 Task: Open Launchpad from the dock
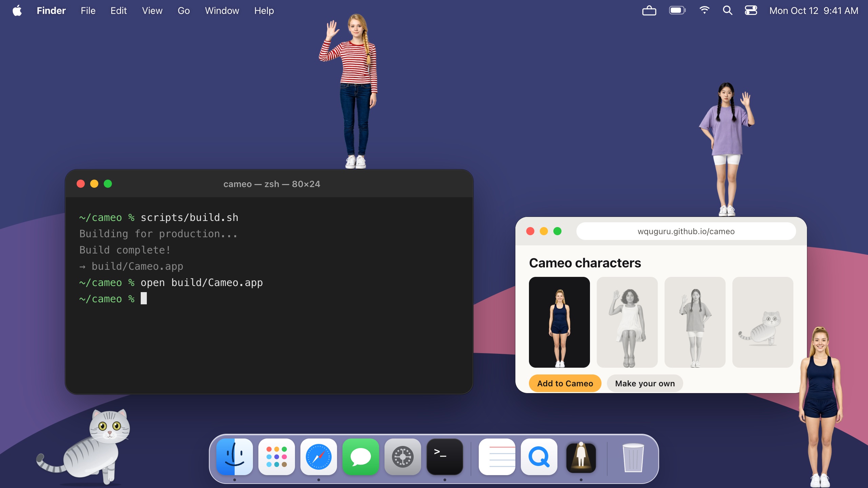[277, 457]
